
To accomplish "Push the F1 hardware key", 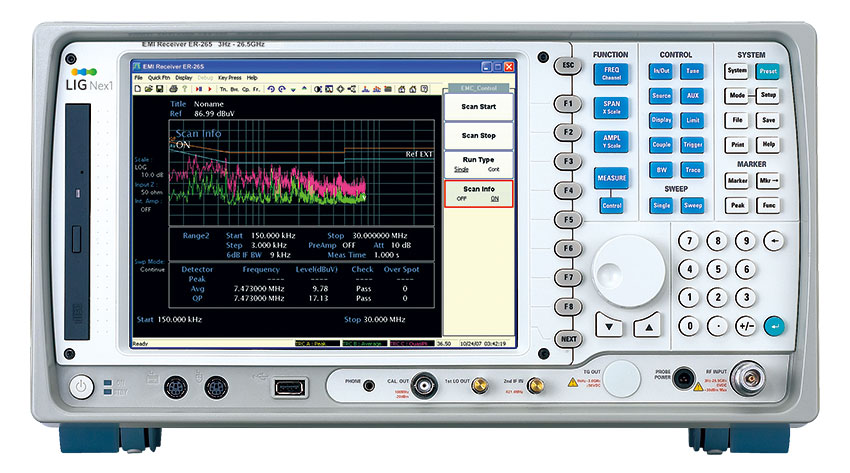I will click(x=568, y=103).
